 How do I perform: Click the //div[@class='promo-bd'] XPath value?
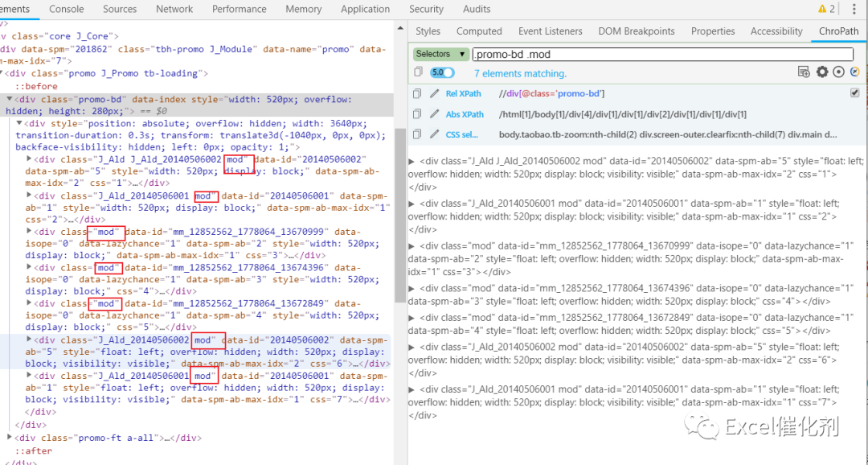point(551,93)
